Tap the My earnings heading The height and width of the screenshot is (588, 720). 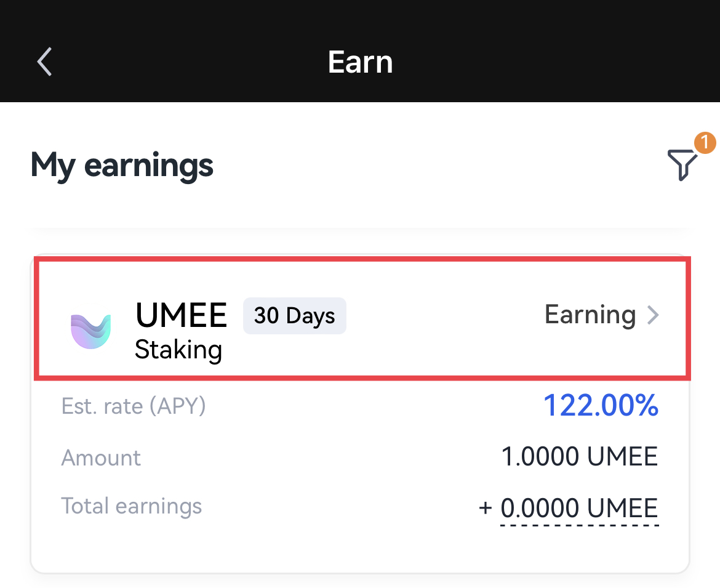click(122, 166)
